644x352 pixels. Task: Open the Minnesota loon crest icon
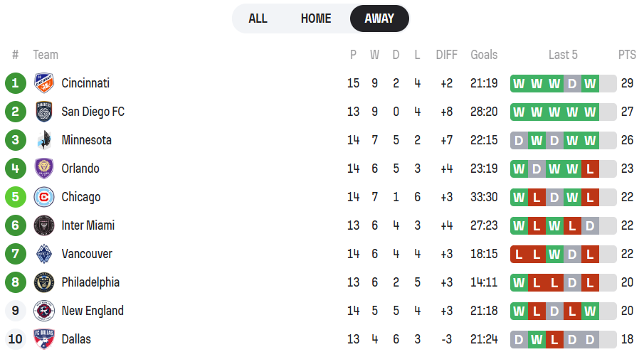pyautogui.click(x=44, y=140)
